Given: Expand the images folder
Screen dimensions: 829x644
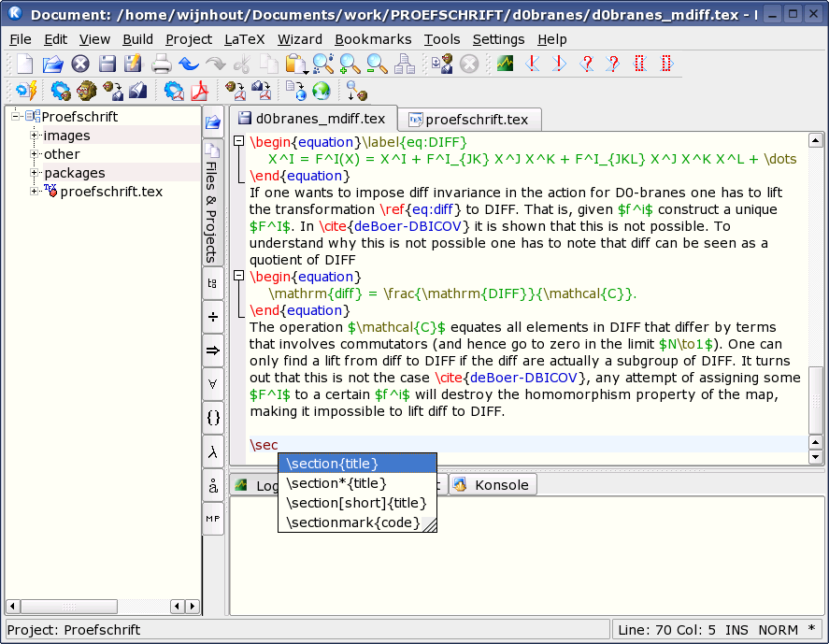Looking at the screenshot, I should (34, 136).
